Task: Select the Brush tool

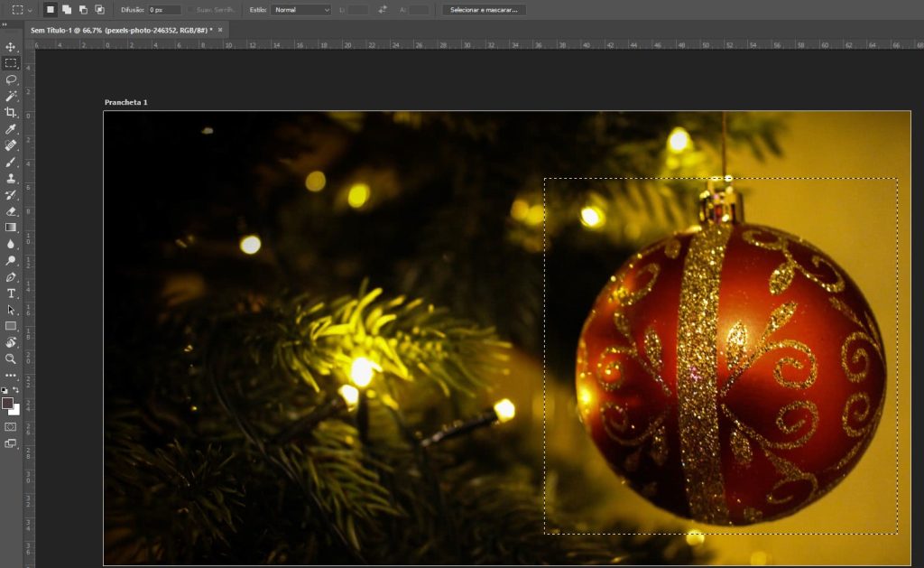Action: (11, 162)
